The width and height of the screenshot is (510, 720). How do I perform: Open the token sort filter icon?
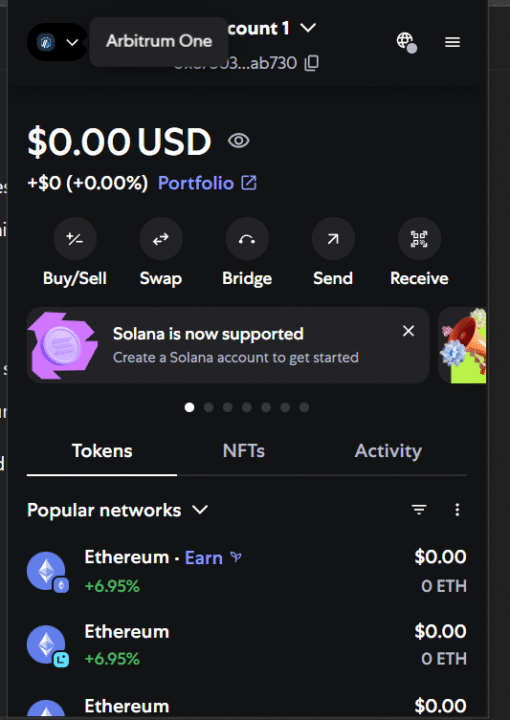click(x=419, y=509)
